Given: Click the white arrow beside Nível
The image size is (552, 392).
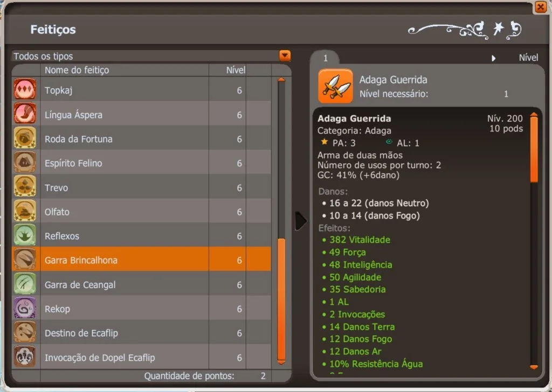Looking at the screenshot, I should pos(494,58).
